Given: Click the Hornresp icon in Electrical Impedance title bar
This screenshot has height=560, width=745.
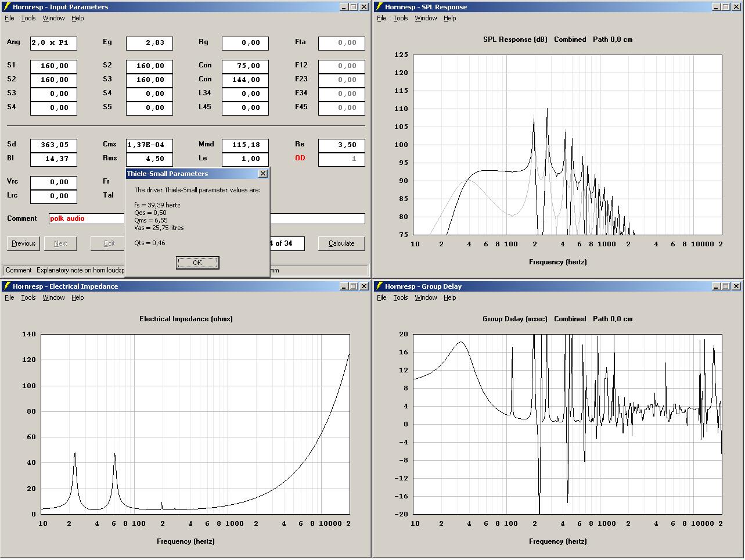Looking at the screenshot, I should click(7, 286).
